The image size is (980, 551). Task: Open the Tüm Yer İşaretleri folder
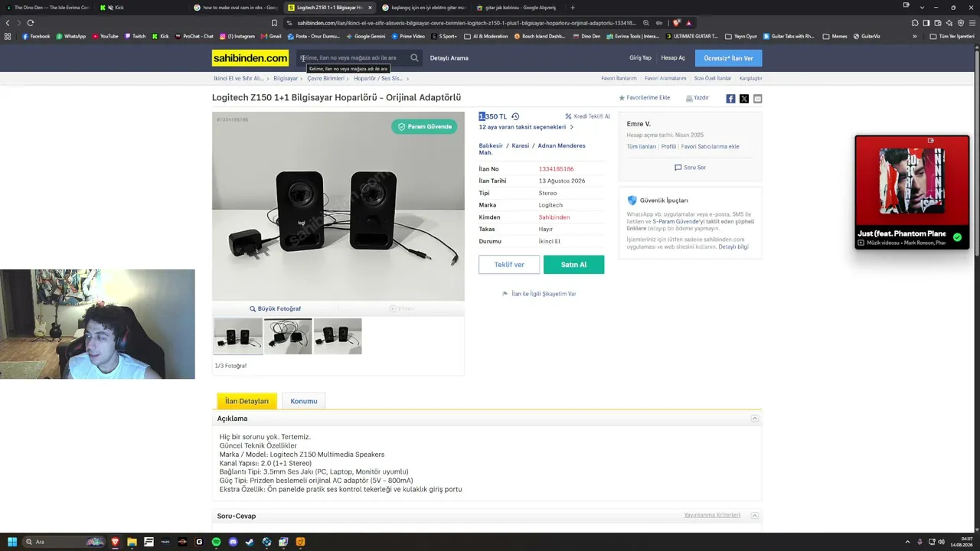tap(952, 36)
